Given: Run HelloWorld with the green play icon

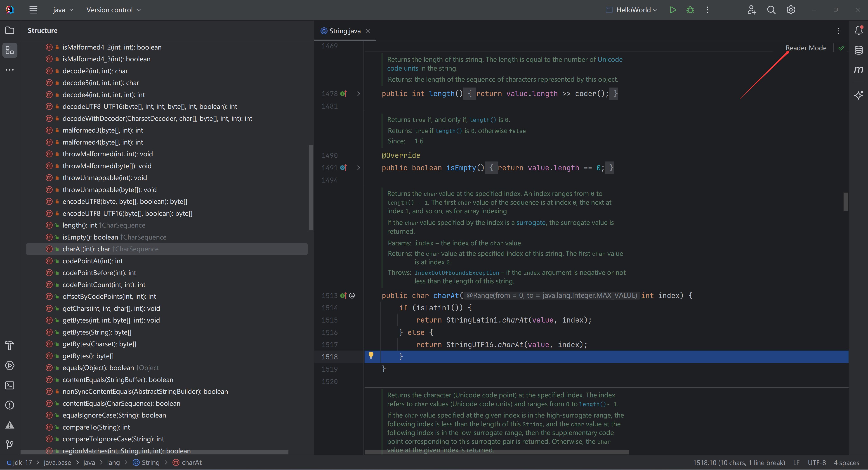Looking at the screenshot, I should (672, 10).
